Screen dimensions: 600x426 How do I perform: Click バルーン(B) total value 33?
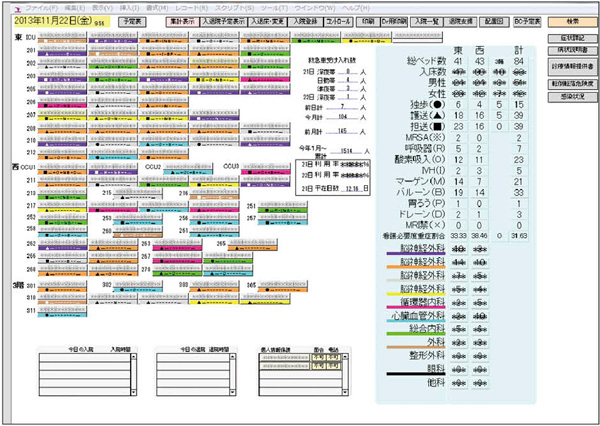tap(518, 193)
